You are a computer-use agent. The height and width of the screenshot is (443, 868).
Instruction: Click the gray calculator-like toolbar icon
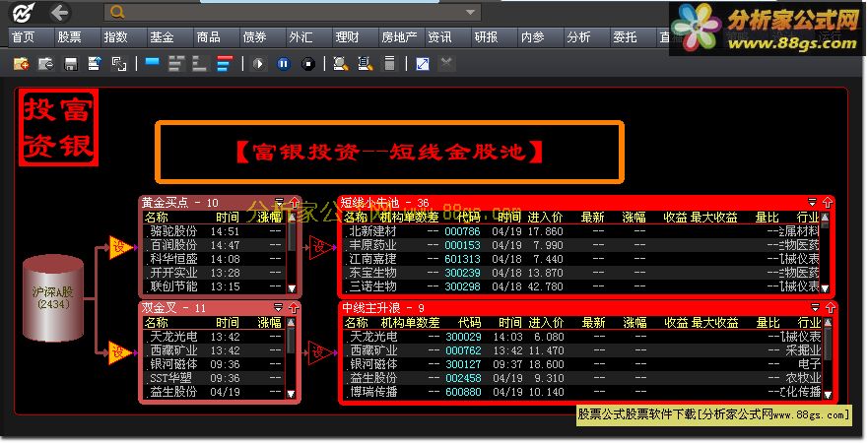(390, 64)
